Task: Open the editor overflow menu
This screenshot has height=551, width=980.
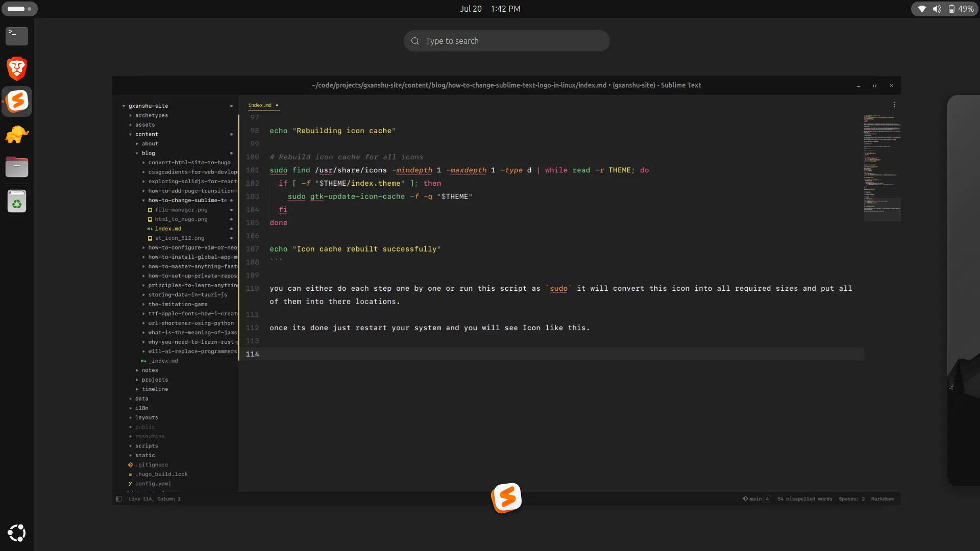Action: (895, 105)
